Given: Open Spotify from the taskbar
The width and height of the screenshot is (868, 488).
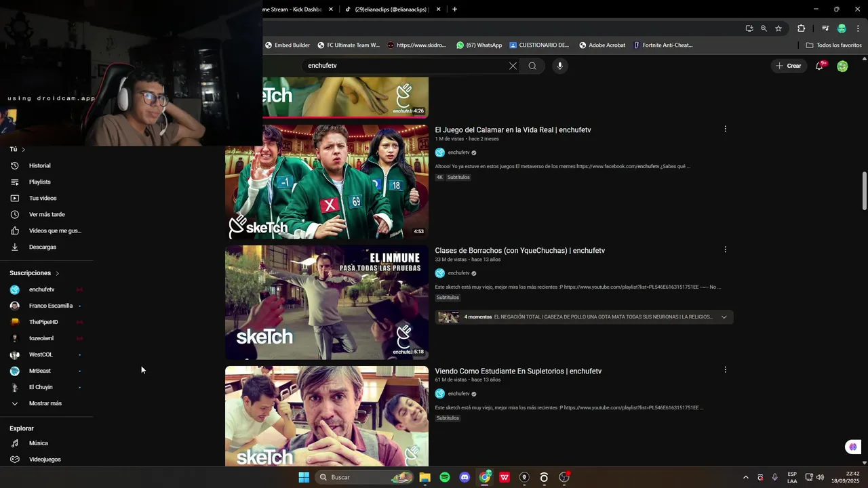Looking at the screenshot, I should (445, 477).
